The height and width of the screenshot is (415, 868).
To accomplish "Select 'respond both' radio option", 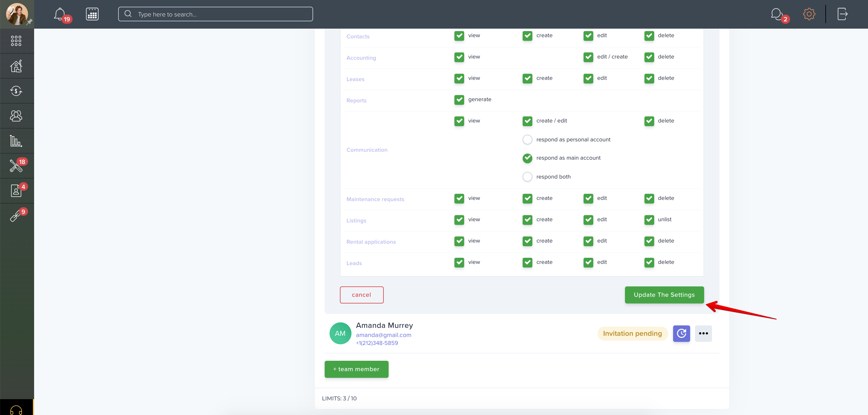I will coord(527,177).
